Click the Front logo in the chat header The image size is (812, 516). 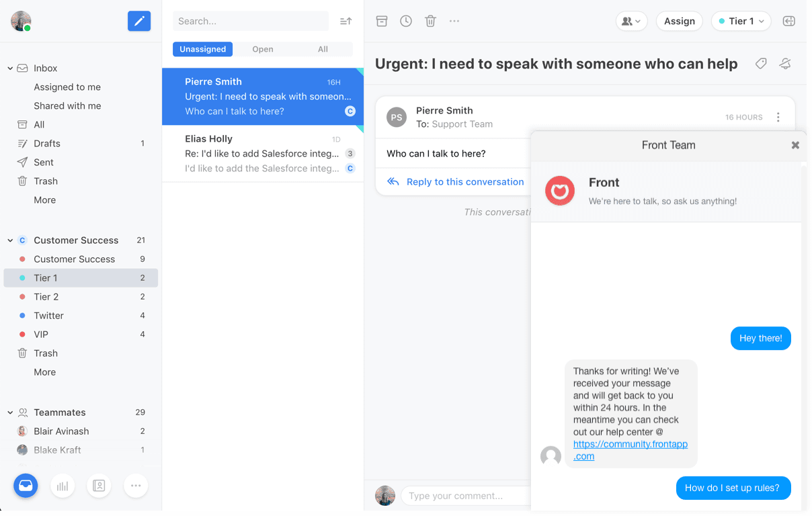pyautogui.click(x=560, y=191)
